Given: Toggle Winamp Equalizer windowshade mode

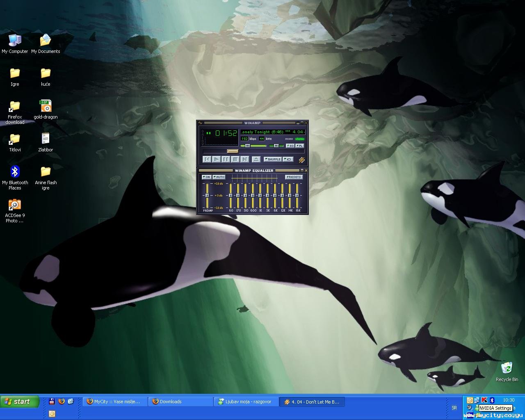Looking at the screenshot, I should point(302,171).
